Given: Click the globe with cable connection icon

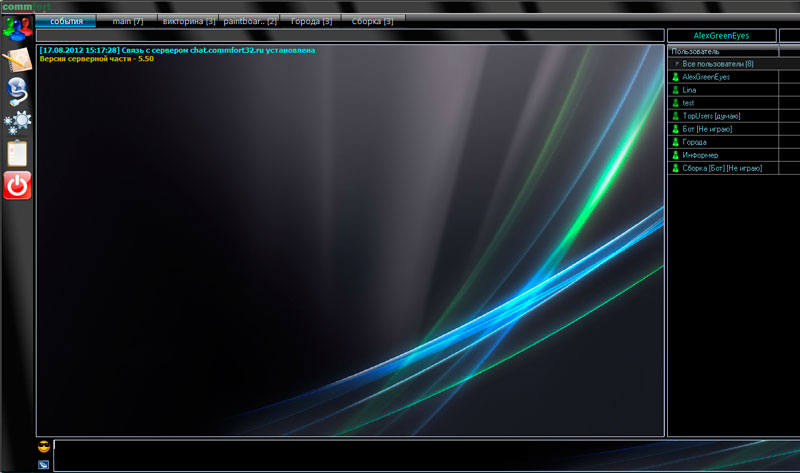Looking at the screenshot, I should (x=18, y=92).
